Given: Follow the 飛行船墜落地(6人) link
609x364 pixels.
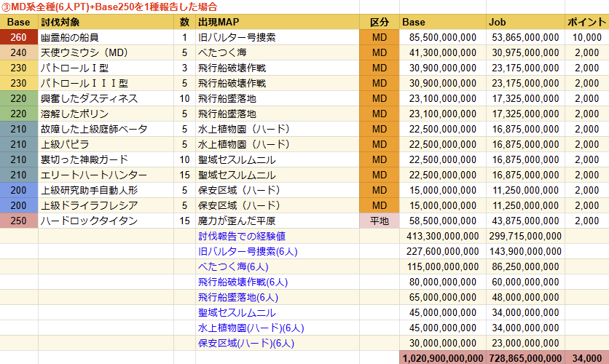Looking at the screenshot, I should [238, 297].
